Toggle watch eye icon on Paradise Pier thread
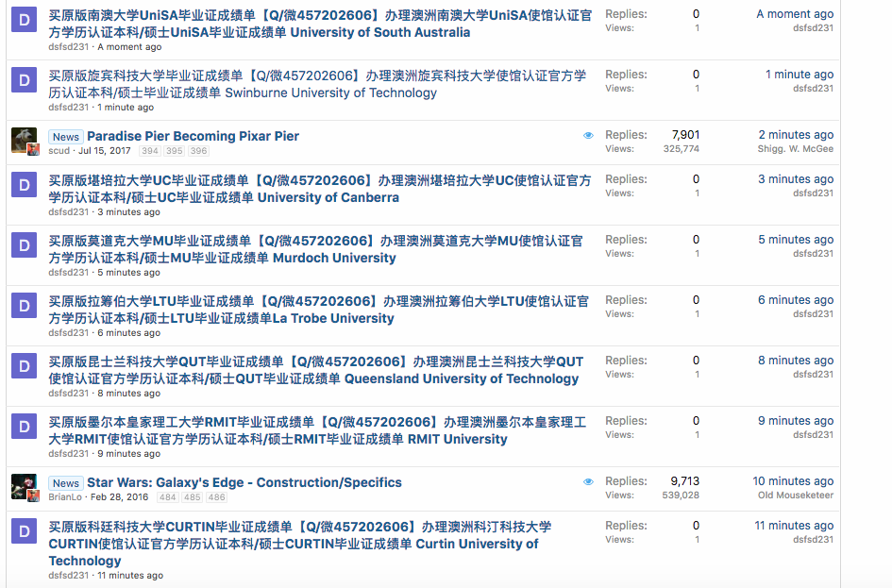The image size is (892, 588). click(588, 135)
